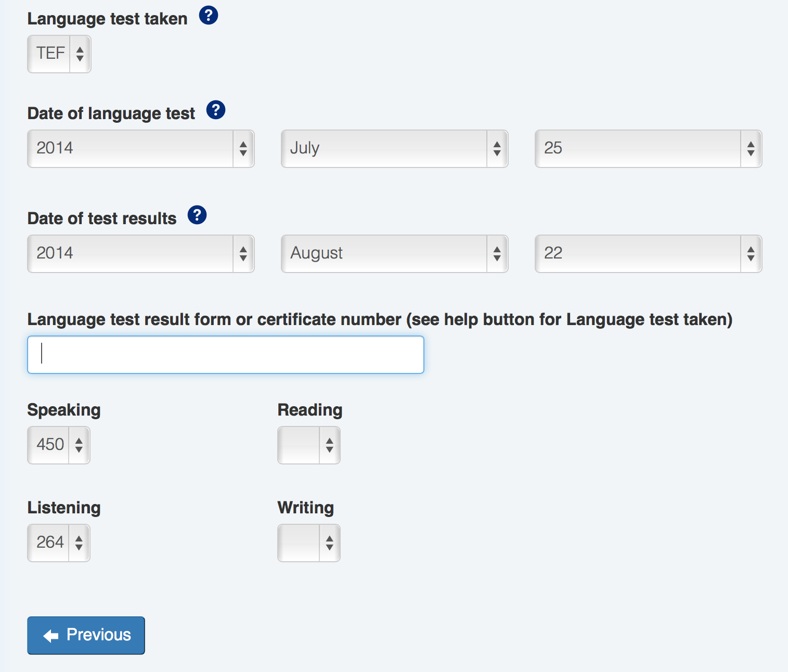Image resolution: width=788 pixels, height=672 pixels.
Task: Click the left arrow icon on Previous button
Action: click(x=51, y=636)
